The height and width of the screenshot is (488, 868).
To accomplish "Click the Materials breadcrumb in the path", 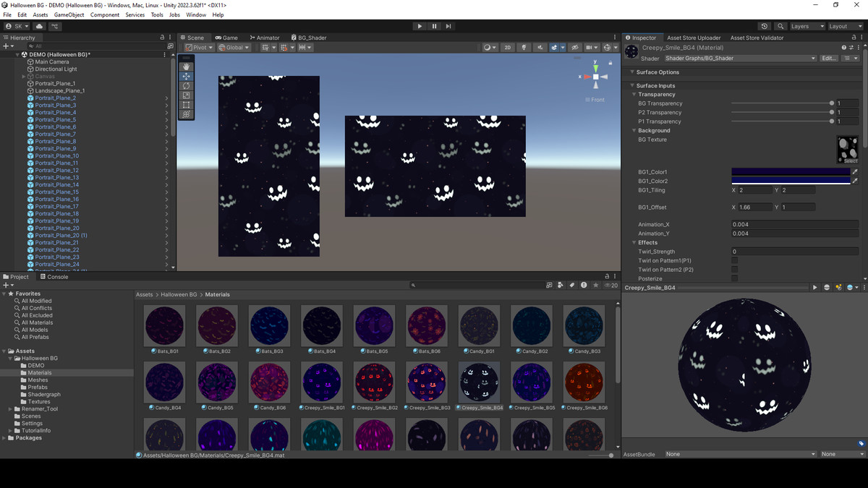I will pyautogui.click(x=217, y=295).
